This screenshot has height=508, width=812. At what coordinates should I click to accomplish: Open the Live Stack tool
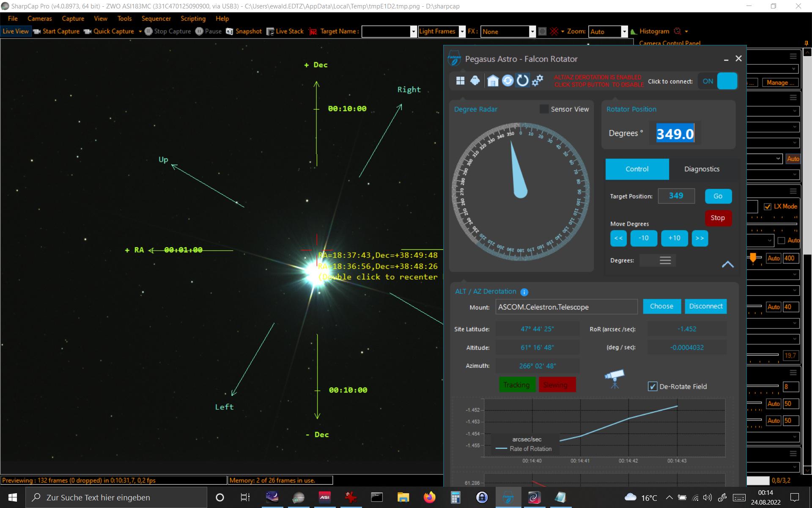[285, 31]
